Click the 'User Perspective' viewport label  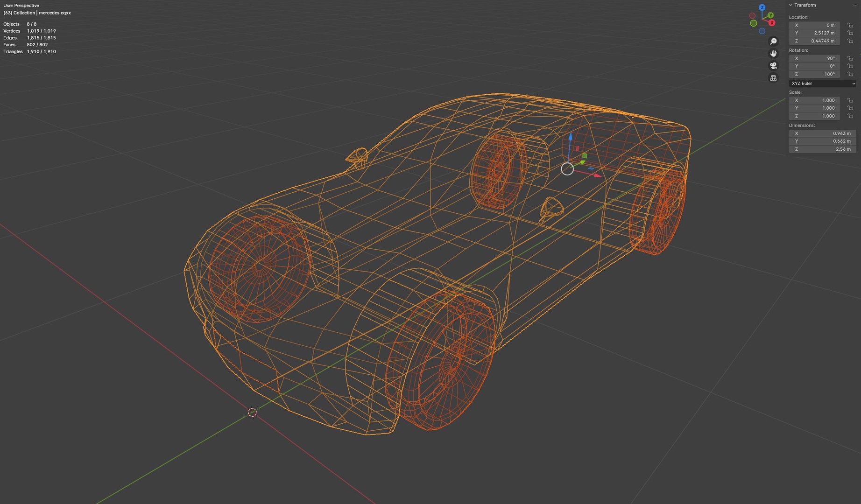coord(21,6)
